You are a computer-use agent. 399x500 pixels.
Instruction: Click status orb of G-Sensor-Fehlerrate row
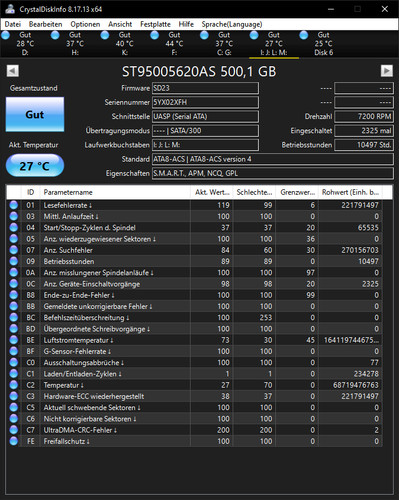(14, 351)
